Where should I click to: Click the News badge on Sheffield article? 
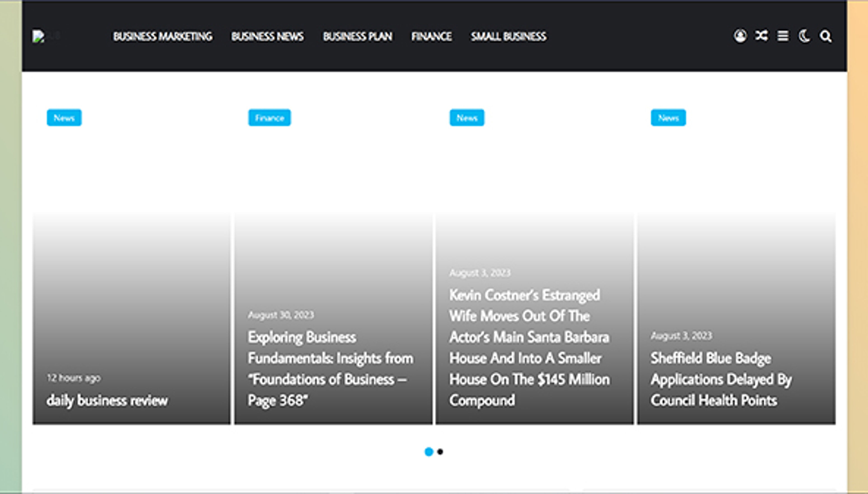coord(668,118)
